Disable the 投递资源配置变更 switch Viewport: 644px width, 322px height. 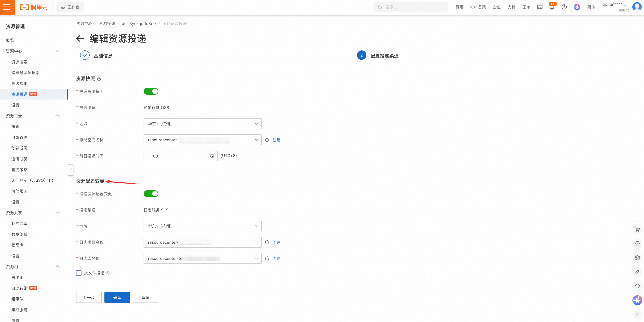151,194
